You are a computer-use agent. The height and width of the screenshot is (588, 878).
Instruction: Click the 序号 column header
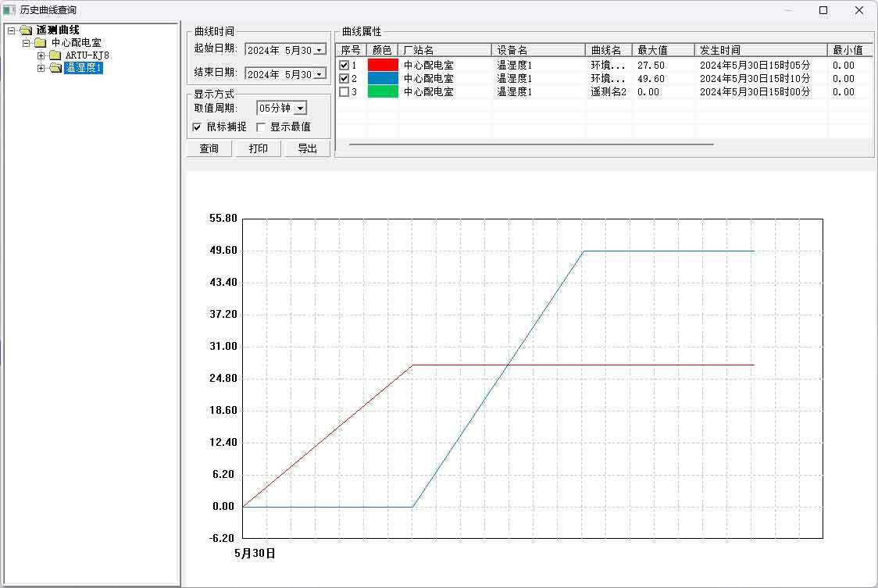(351, 50)
